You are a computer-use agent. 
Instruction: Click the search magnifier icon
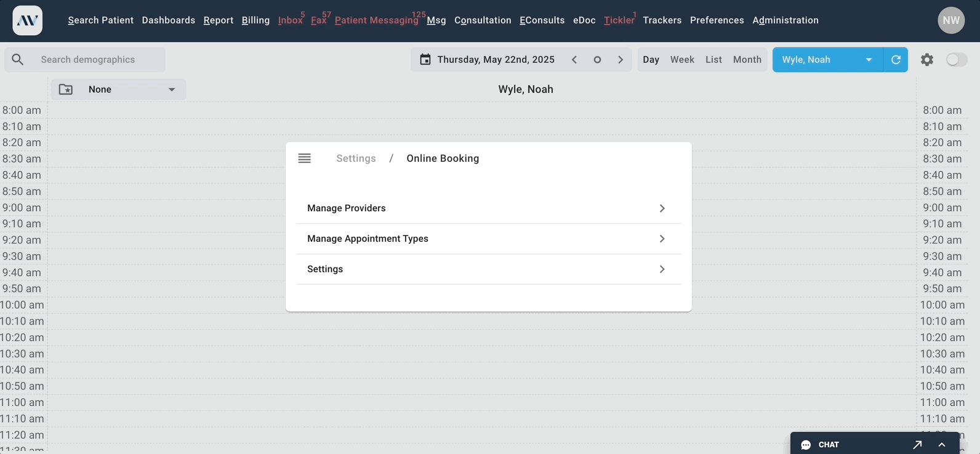coord(18,60)
